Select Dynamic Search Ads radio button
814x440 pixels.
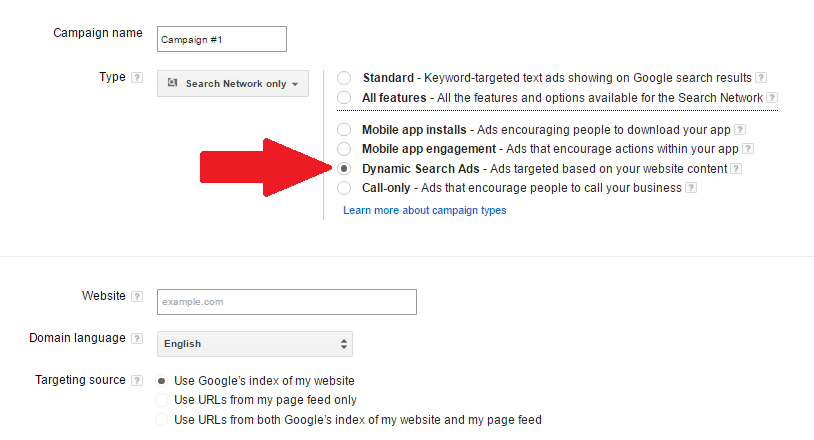pos(344,169)
